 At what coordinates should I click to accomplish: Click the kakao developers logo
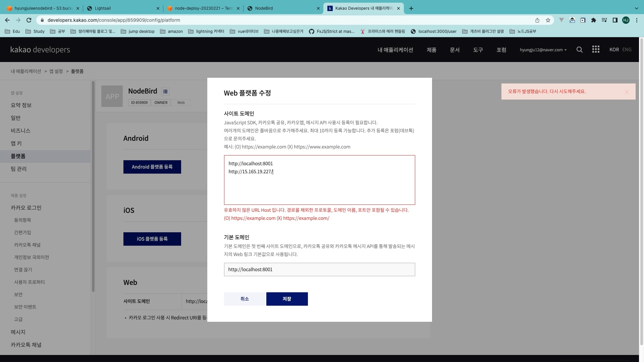(40, 50)
